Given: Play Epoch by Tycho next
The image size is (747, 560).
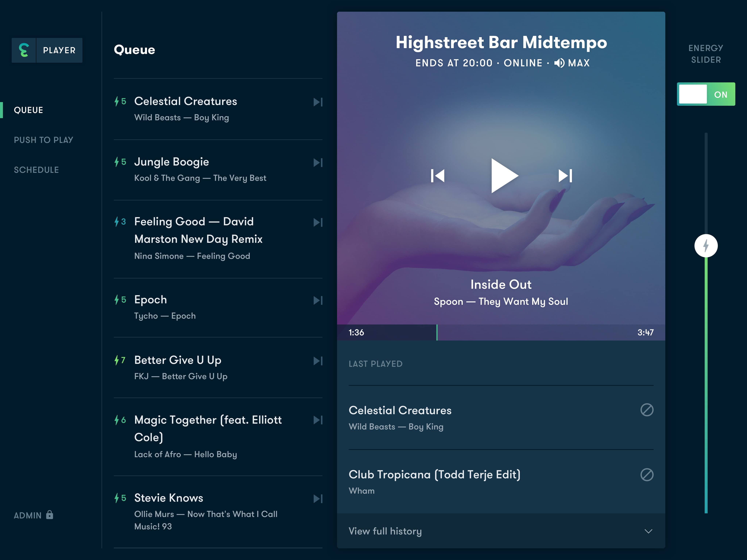Looking at the screenshot, I should 318,300.
